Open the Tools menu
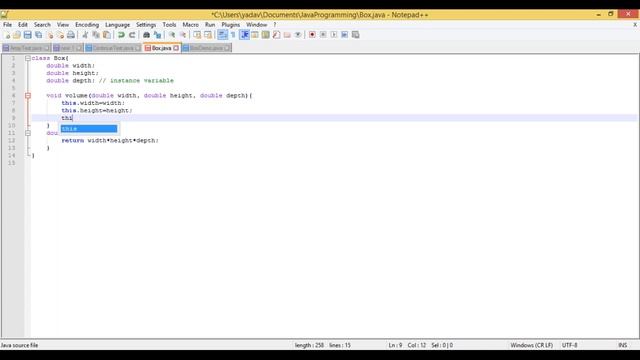The height and width of the screenshot is (360, 640). pos(169,25)
